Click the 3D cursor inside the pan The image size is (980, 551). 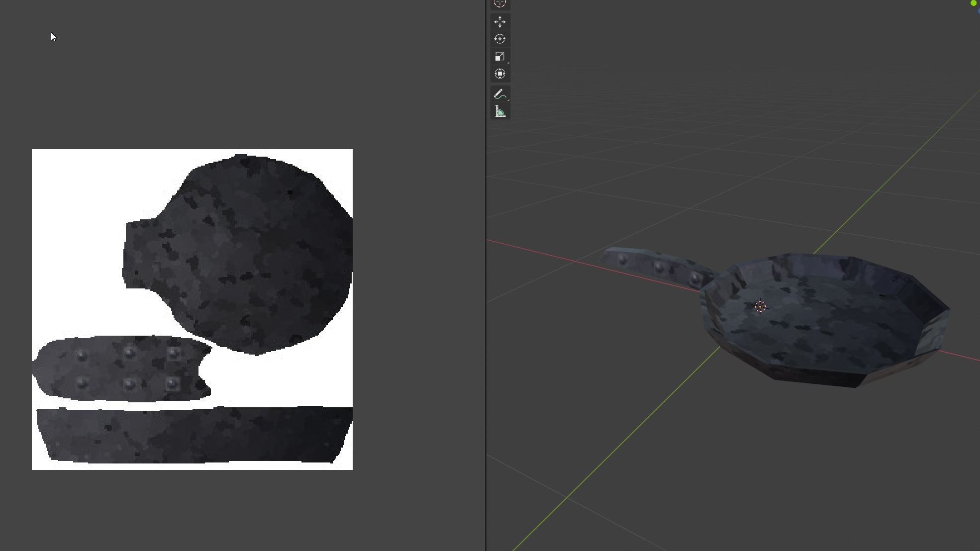(x=760, y=307)
